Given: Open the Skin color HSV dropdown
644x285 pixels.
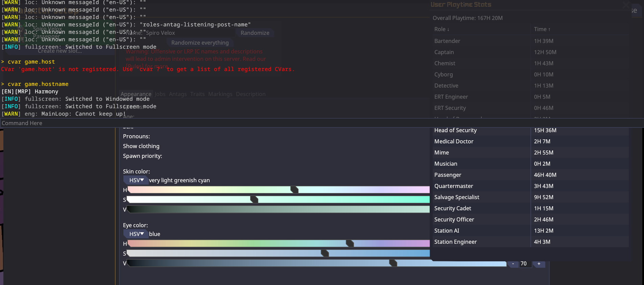Looking at the screenshot, I should [x=136, y=180].
